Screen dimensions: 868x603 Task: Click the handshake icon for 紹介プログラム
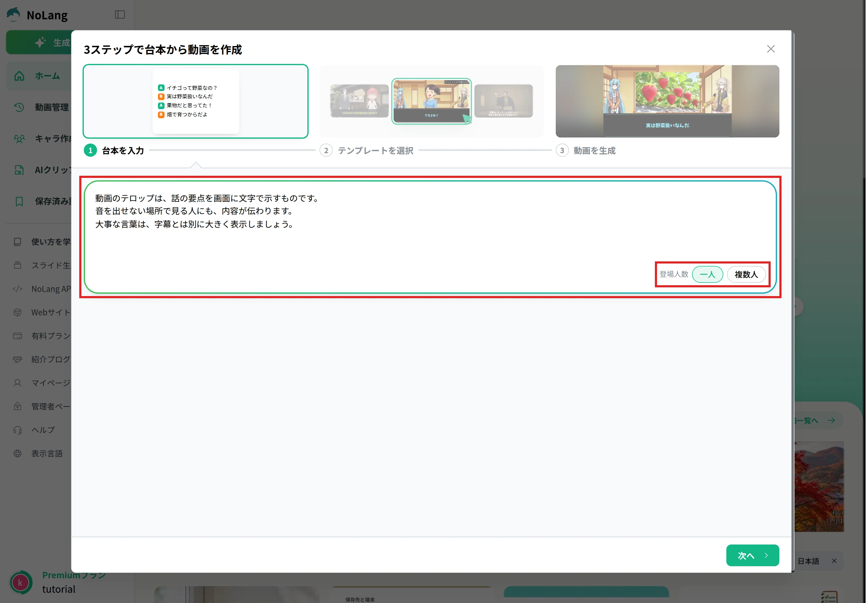17,359
